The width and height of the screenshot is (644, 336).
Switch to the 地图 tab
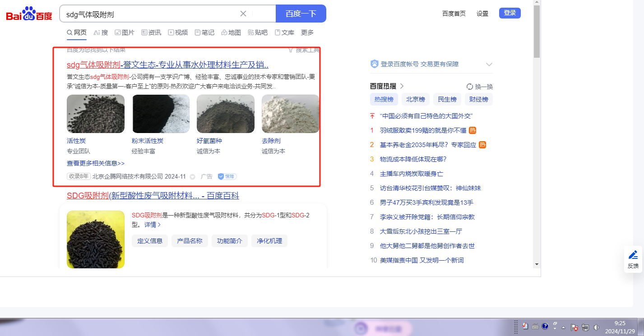pos(231,32)
